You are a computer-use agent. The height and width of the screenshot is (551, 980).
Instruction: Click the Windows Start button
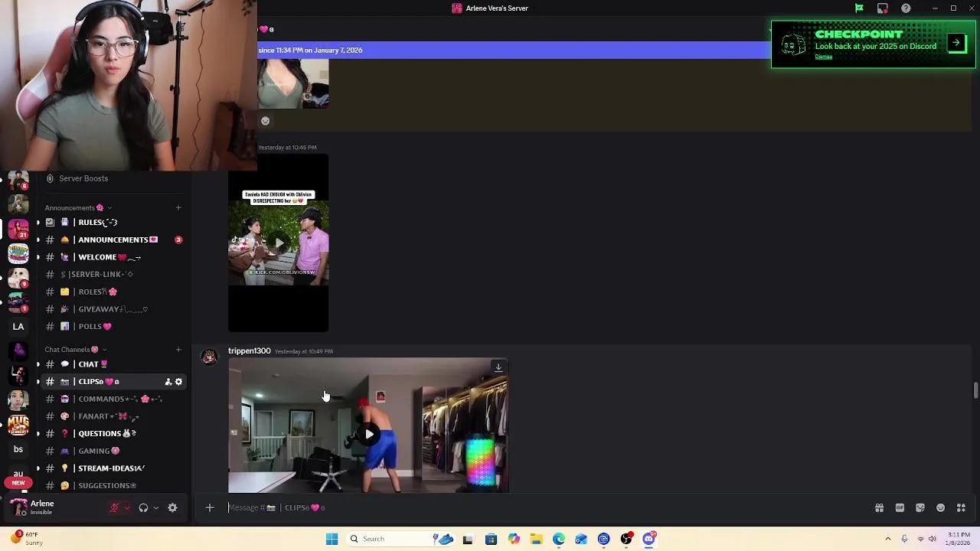pyautogui.click(x=332, y=539)
